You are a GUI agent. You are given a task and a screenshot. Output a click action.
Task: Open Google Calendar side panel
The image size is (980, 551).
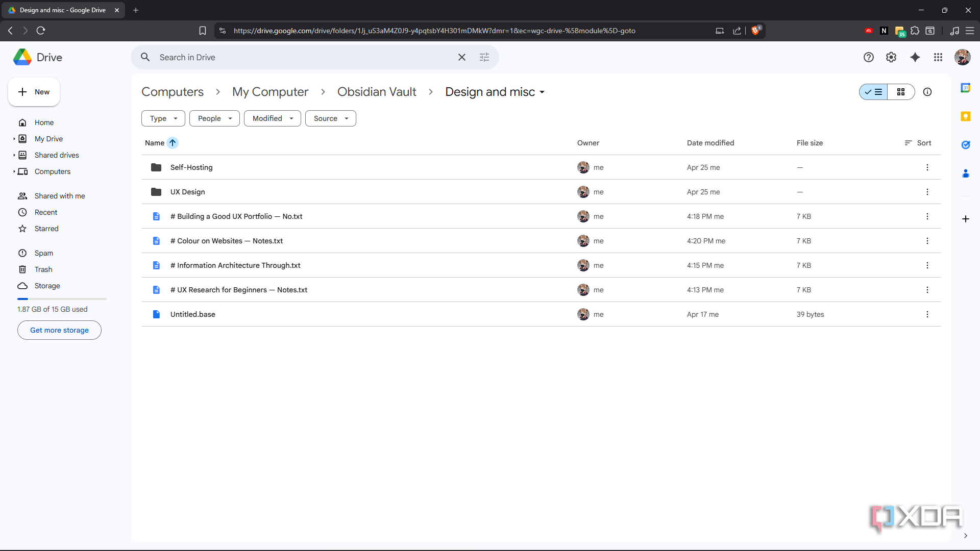(966, 88)
